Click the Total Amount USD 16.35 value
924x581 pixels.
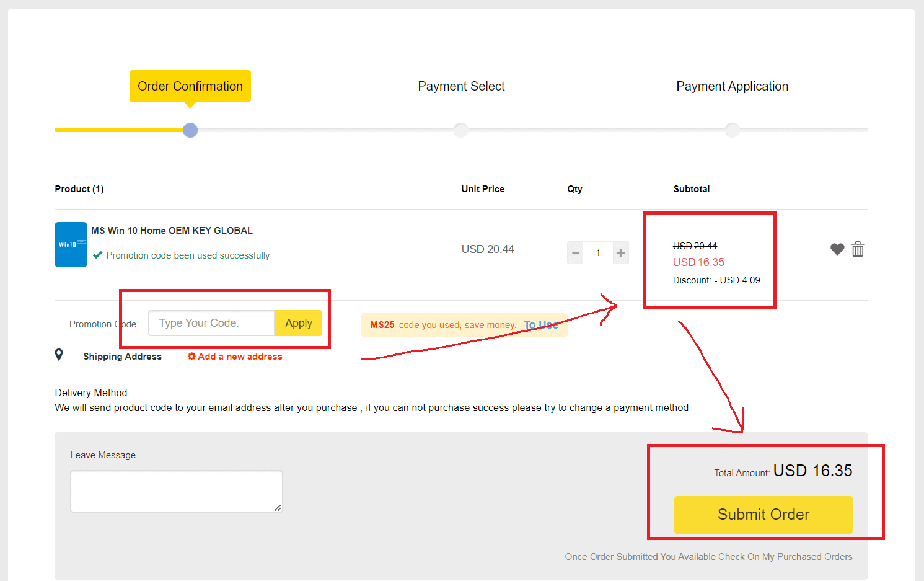(812, 471)
